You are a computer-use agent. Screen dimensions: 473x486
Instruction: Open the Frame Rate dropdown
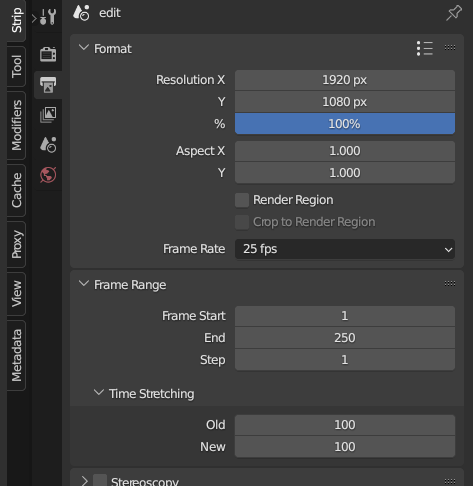[345, 249]
